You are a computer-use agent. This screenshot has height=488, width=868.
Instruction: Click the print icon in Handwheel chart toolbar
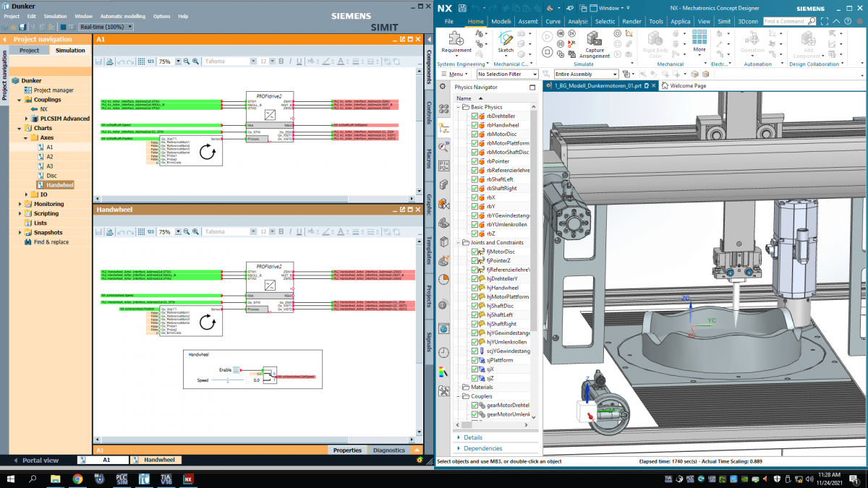click(109, 232)
